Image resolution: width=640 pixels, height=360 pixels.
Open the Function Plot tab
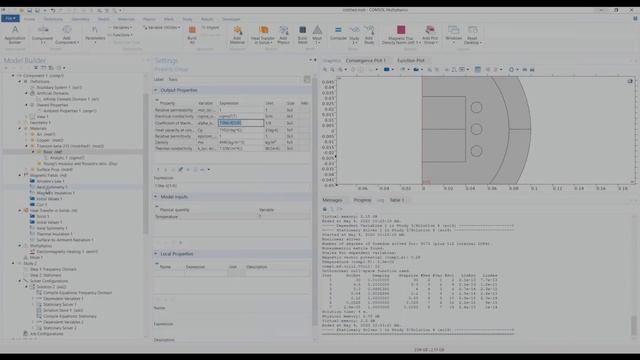411,60
